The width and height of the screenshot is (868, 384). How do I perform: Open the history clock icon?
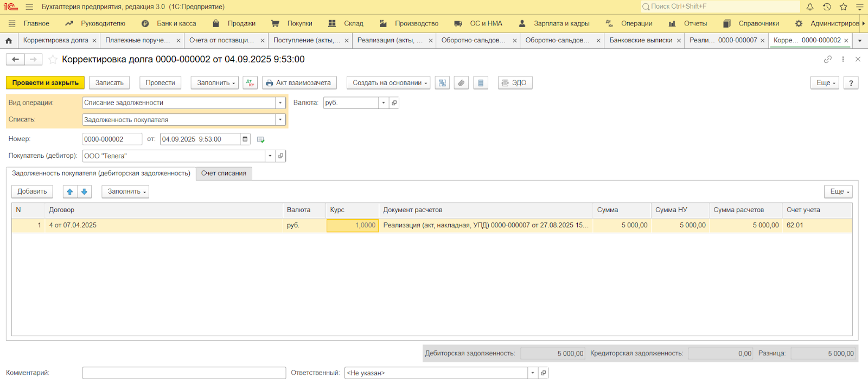click(827, 7)
